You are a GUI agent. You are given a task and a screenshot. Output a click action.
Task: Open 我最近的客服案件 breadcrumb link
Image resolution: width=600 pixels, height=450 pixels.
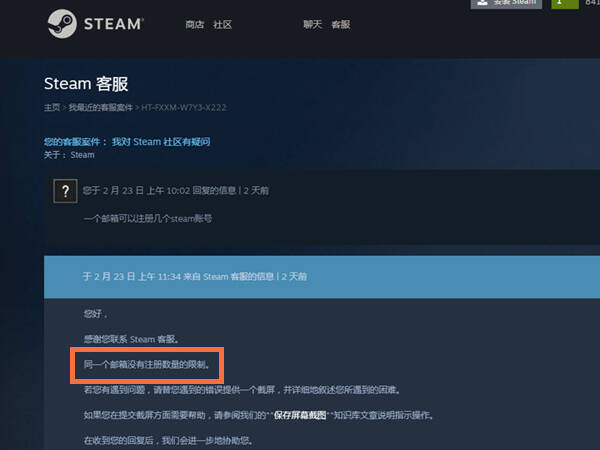point(101,108)
